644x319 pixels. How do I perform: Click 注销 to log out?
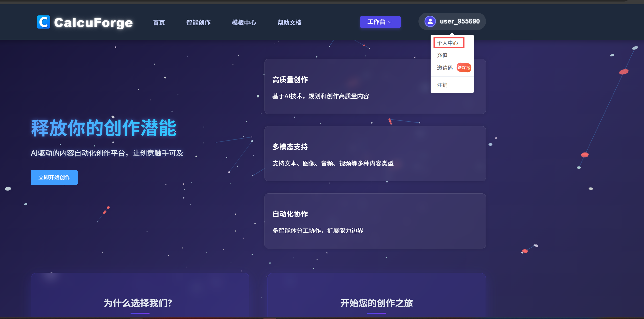[x=442, y=85]
